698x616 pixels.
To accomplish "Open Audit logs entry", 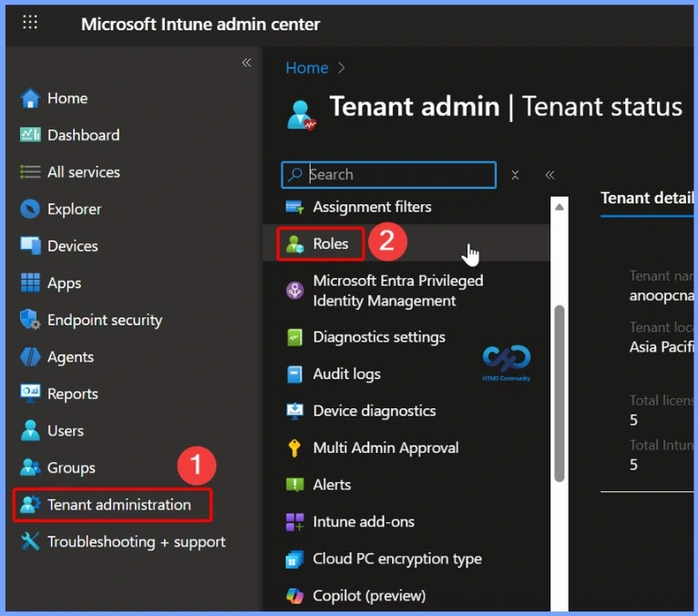I will click(x=347, y=374).
